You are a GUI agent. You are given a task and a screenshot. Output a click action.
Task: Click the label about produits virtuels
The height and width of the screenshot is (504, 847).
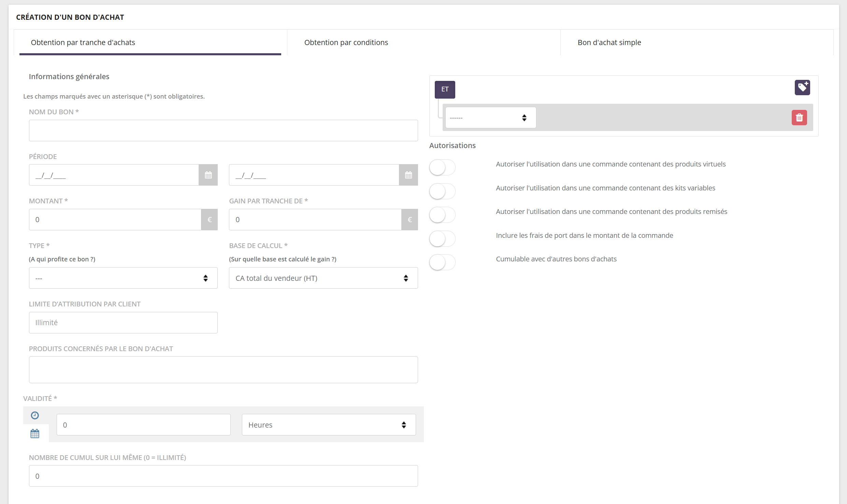coord(611,164)
